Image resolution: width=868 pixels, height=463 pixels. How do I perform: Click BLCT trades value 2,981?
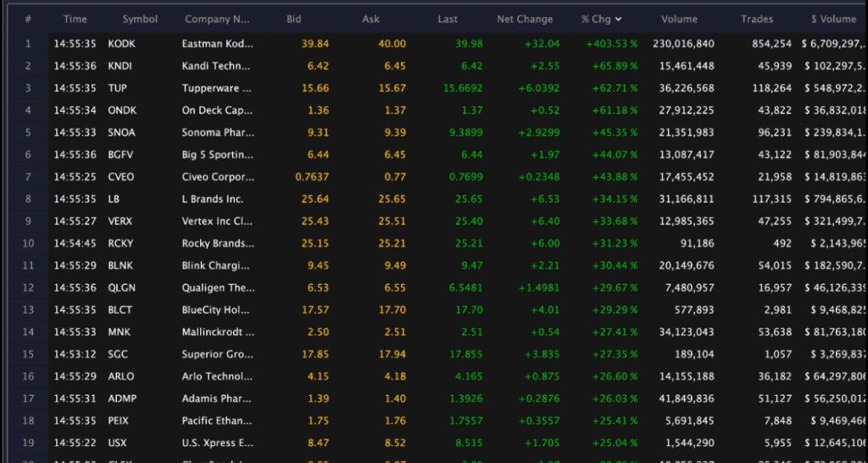click(x=778, y=310)
